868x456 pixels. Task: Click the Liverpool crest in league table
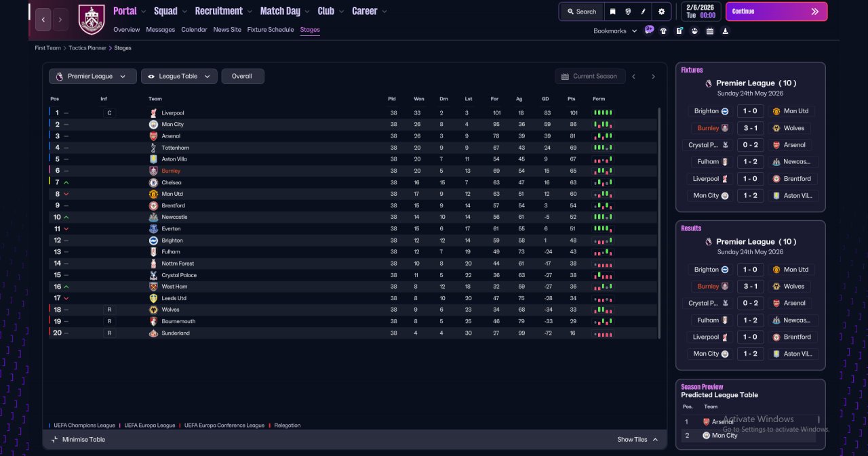153,113
